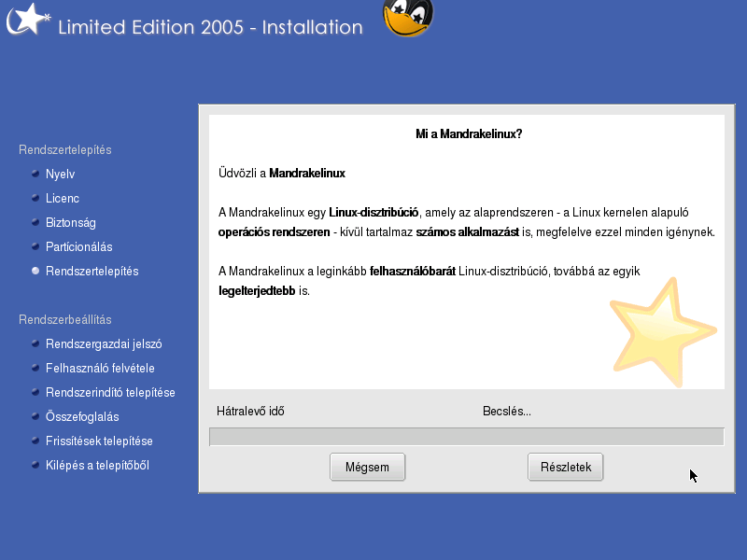The width and height of the screenshot is (747, 560).
Task: Click the Rendszertelepítés section heading
Action: pos(65,150)
